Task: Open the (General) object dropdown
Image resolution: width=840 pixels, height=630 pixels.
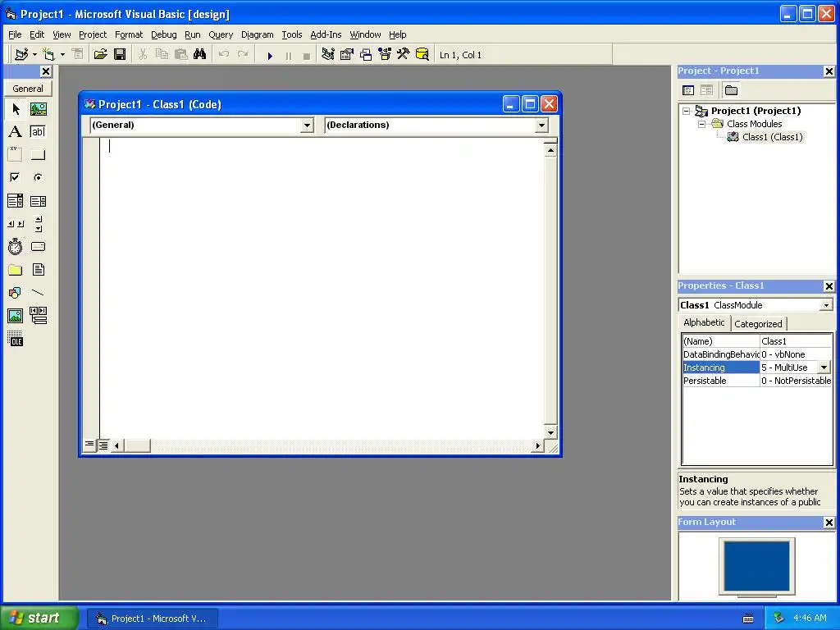Action: 307,126
